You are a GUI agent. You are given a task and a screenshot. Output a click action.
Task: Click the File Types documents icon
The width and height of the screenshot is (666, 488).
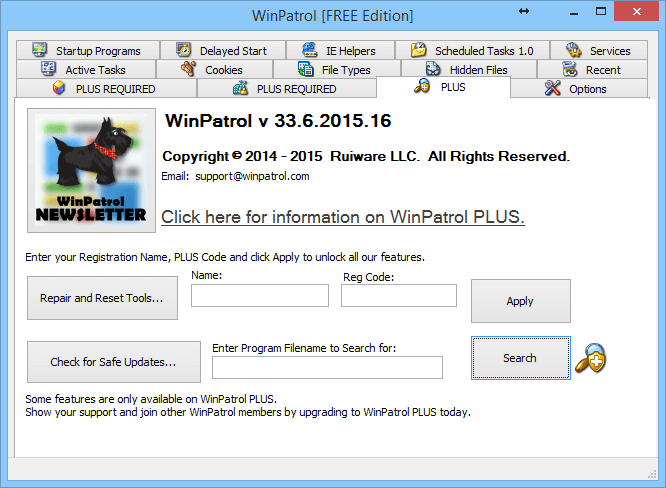pos(305,69)
